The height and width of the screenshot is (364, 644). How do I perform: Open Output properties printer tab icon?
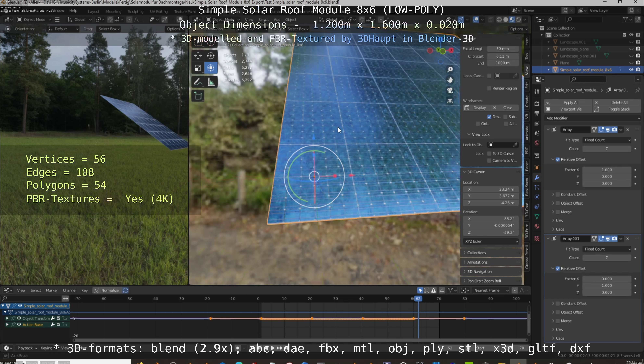click(537, 114)
